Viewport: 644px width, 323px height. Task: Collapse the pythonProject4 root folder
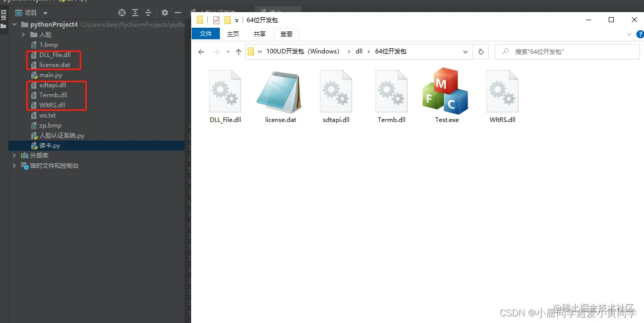[x=14, y=24]
